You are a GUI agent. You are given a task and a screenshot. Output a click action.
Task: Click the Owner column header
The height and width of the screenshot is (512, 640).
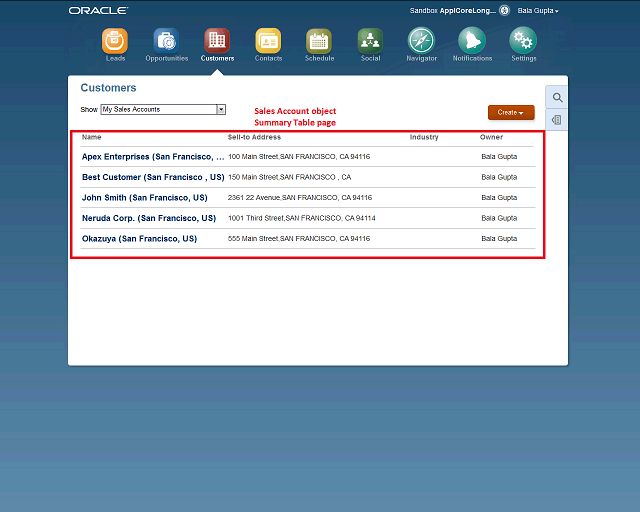click(491, 137)
